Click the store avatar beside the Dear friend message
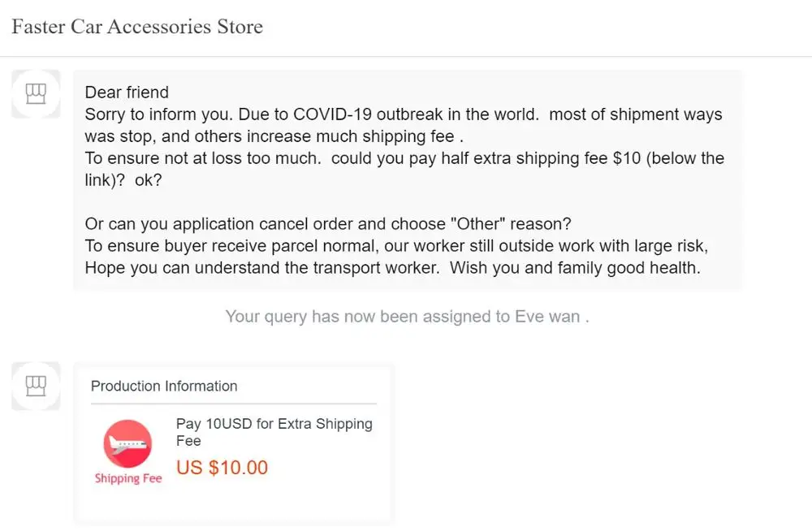This screenshot has width=812, height=531. coord(36,94)
